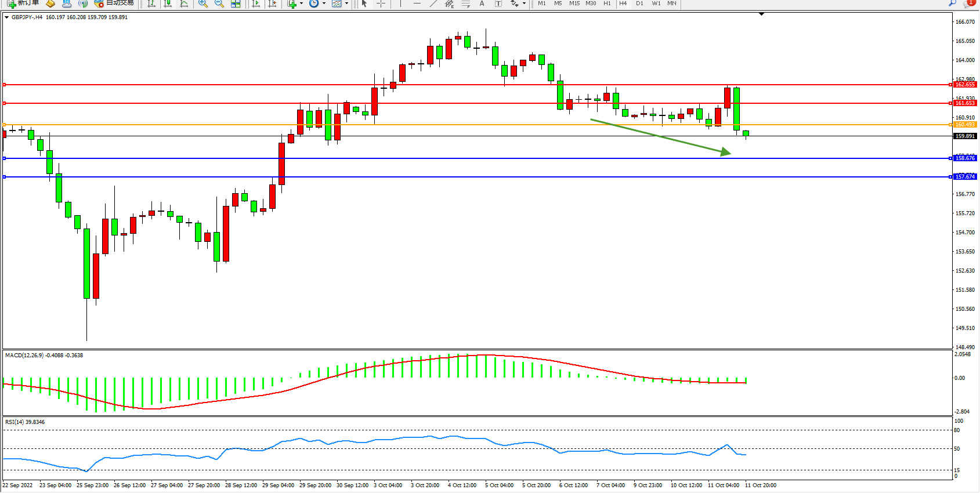980x493 pixels.
Task: Switch to the H1 timeframe
Action: [607, 3]
